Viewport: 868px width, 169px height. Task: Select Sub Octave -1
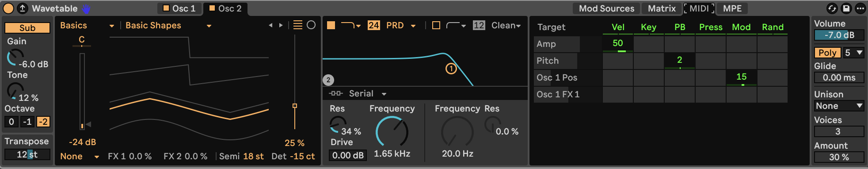27,122
